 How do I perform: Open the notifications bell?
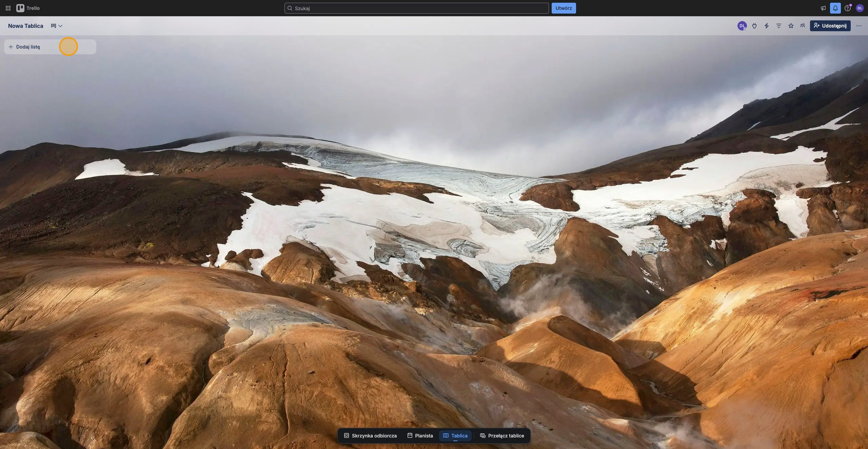click(x=835, y=8)
